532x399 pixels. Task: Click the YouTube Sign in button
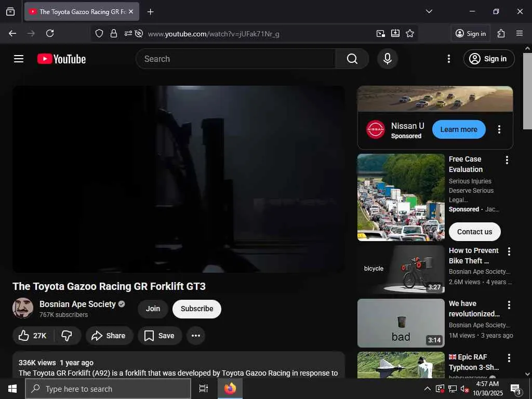pos(489,59)
